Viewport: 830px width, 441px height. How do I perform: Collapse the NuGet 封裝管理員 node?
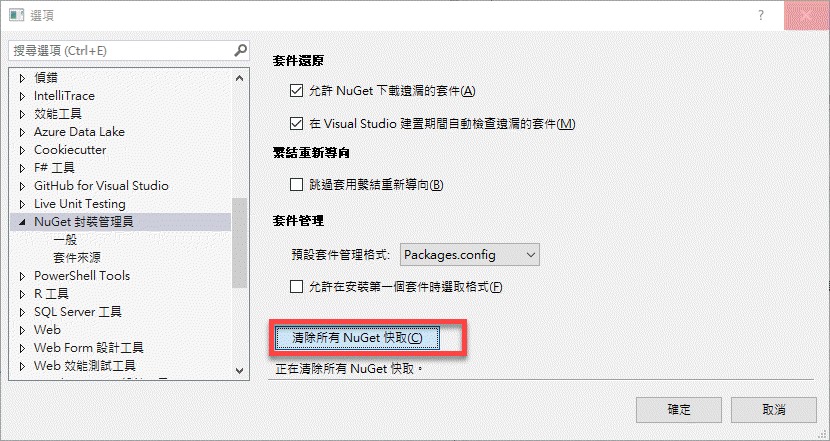pos(22,222)
